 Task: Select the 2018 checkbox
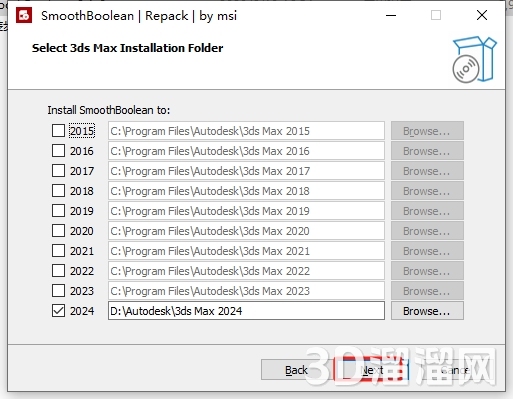58,191
